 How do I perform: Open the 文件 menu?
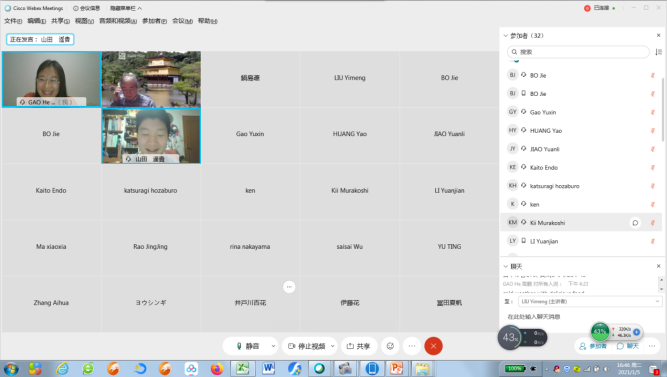[13, 21]
